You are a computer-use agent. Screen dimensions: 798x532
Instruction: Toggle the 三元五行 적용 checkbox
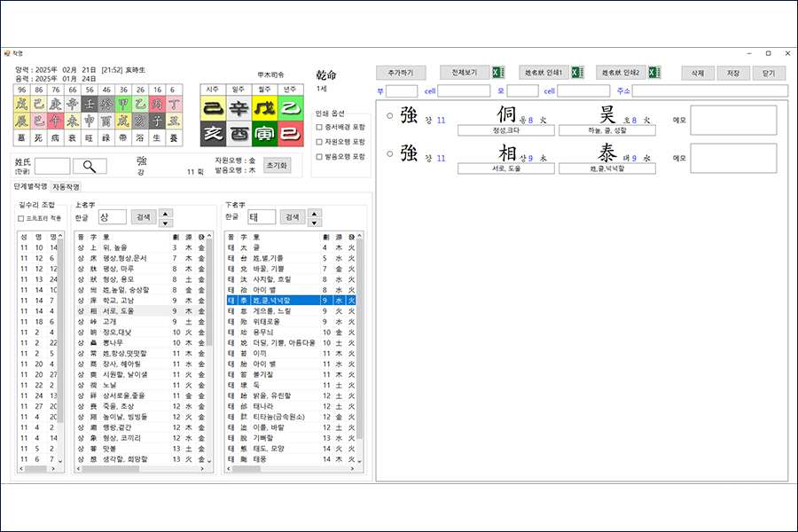pyautogui.click(x=21, y=218)
